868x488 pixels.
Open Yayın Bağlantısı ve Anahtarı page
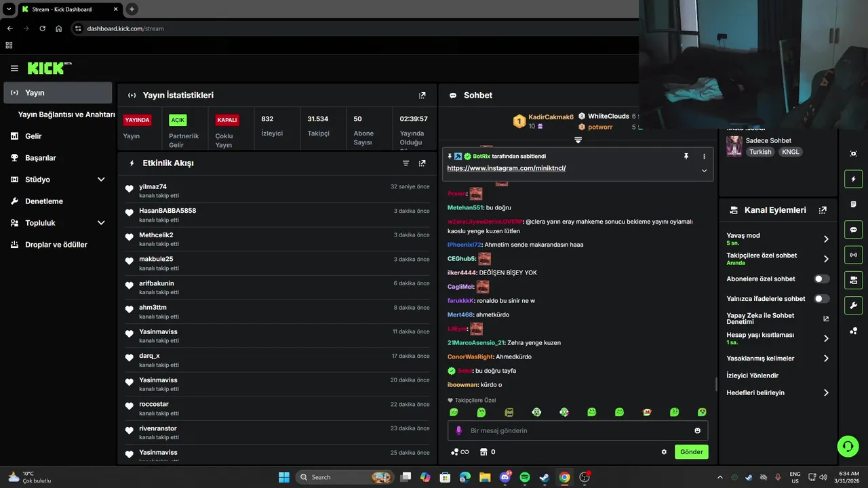66,115
